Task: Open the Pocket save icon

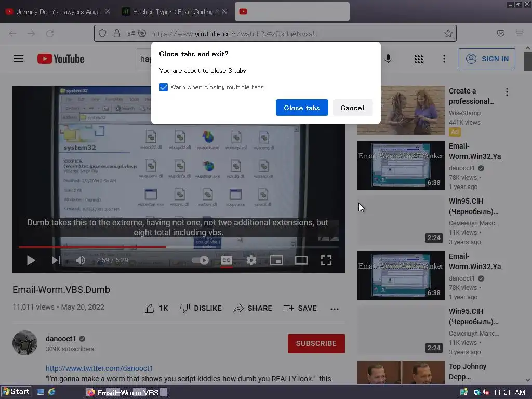Action: [x=500, y=33]
